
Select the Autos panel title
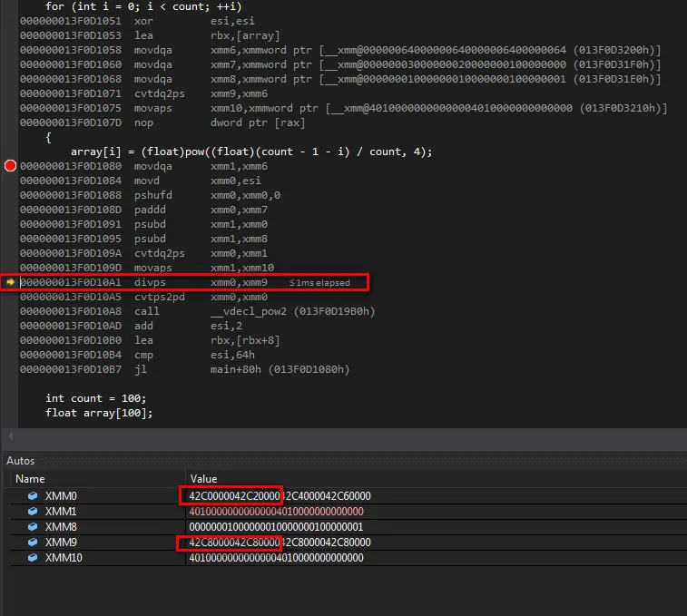coord(20,461)
